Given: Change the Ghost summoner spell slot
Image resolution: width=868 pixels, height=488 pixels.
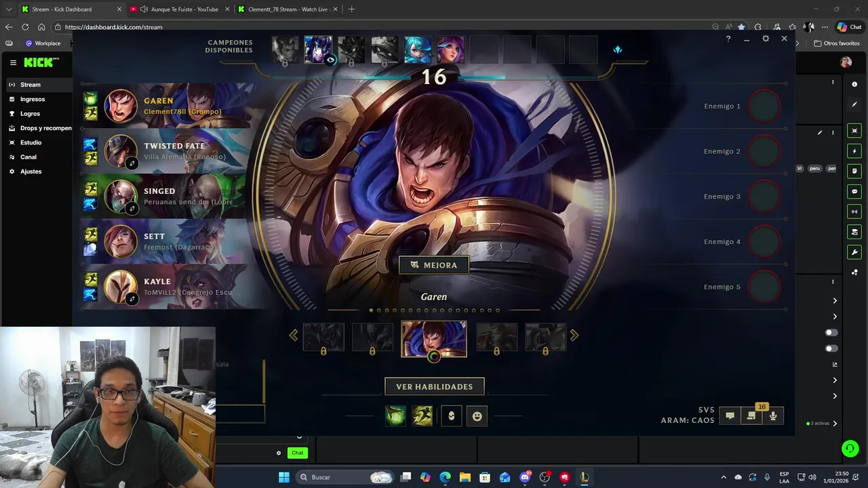Looking at the screenshot, I should click(x=422, y=415).
